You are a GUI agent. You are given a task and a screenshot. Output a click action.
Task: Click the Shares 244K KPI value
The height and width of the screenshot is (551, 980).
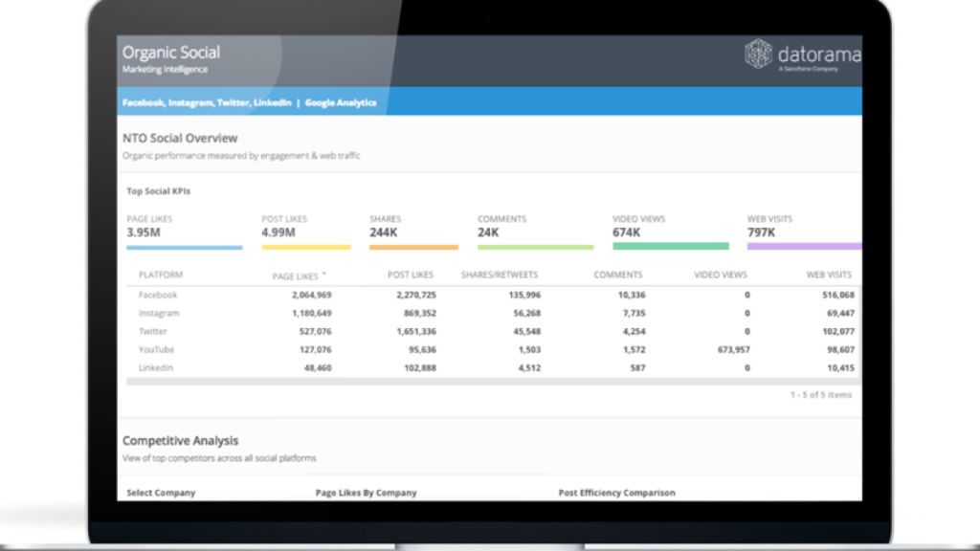pyautogui.click(x=385, y=232)
